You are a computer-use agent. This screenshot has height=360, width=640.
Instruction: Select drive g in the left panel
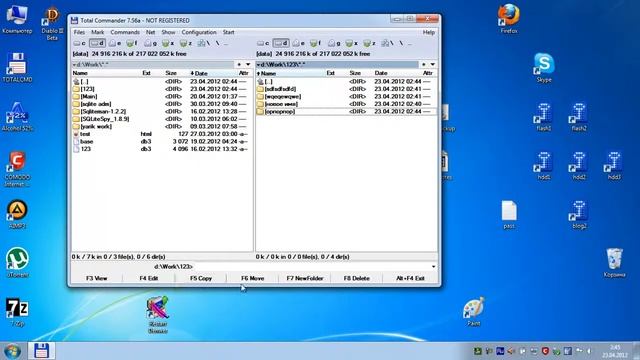[x=151, y=43]
